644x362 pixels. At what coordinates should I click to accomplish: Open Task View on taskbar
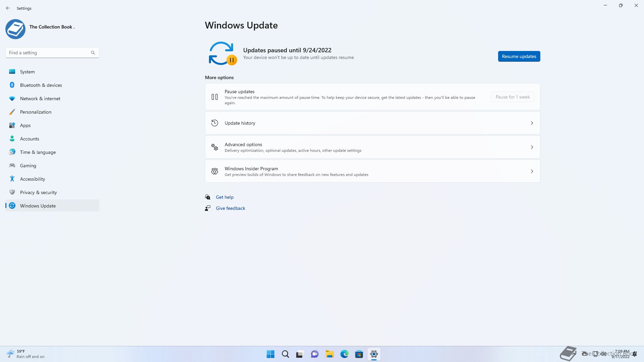[x=300, y=354]
